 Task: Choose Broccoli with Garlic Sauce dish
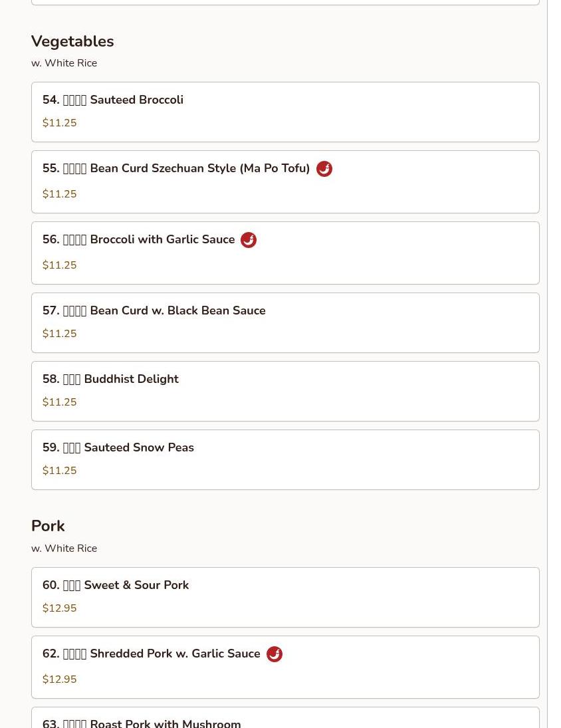point(284,253)
